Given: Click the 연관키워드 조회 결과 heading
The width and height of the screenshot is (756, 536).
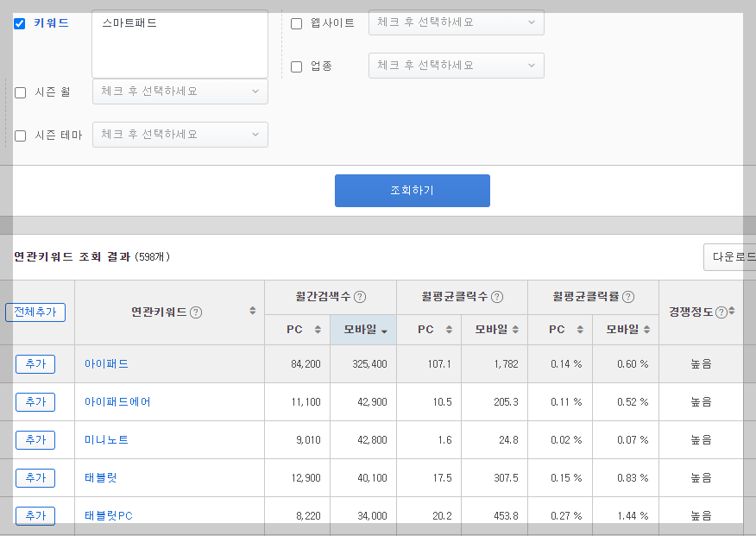Looking at the screenshot, I should pos(72,257).
